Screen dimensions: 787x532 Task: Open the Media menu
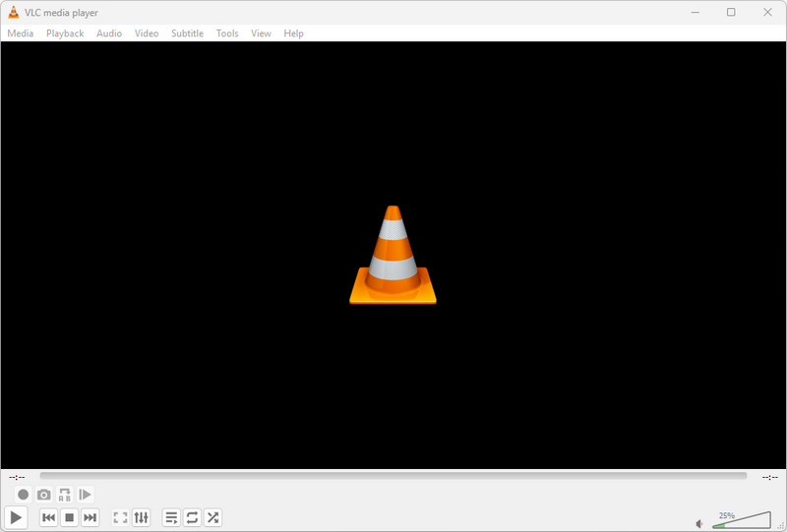pyautogui.click(x=21, y=33)
